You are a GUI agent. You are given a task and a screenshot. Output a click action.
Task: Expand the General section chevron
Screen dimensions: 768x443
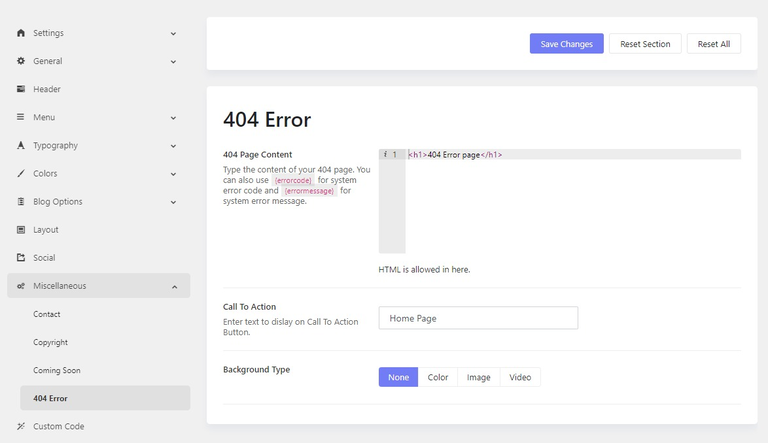tap(173, 62)
